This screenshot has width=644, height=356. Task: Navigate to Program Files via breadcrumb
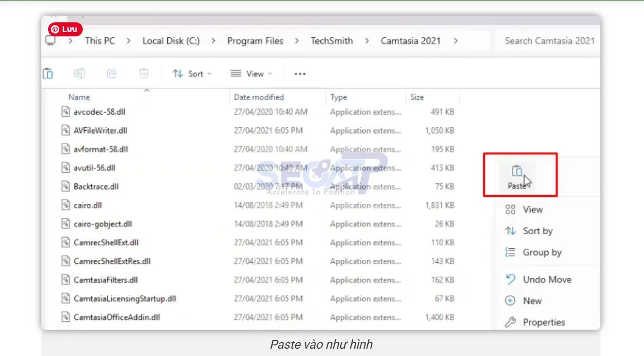click(255, 40)
